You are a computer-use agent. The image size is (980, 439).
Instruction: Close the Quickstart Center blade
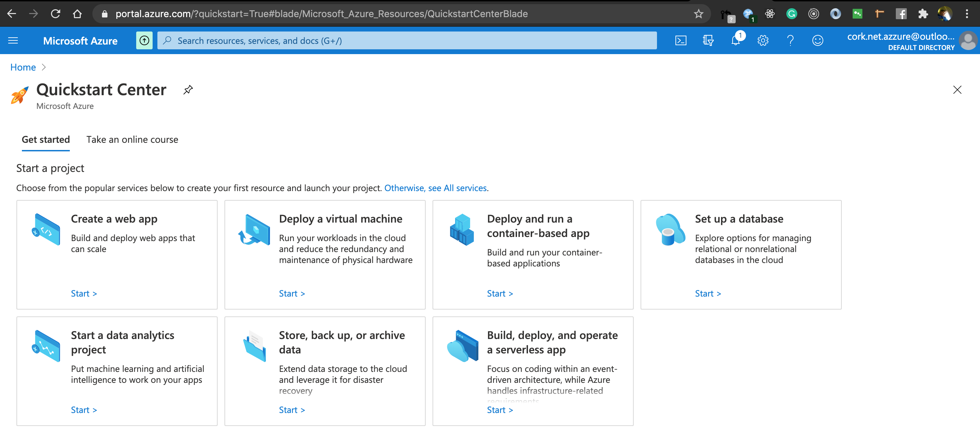click(957, 89)
